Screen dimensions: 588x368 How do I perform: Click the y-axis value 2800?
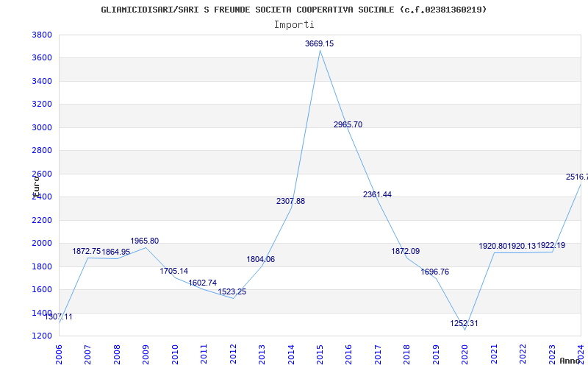(x=42, y=151)
